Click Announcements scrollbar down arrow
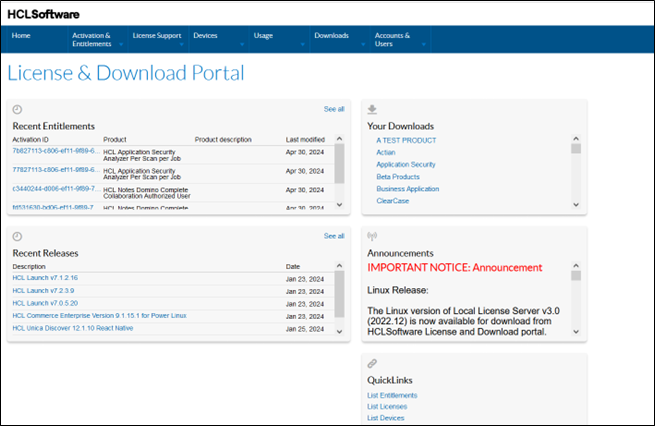Viewport: 655px width, 426px height. [576, 331]
